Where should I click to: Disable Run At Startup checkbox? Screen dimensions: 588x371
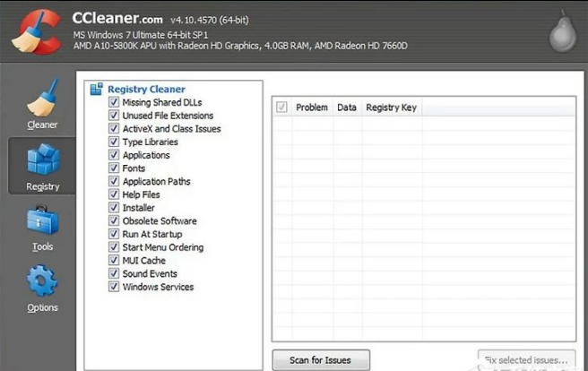click(x=114, y=234)
